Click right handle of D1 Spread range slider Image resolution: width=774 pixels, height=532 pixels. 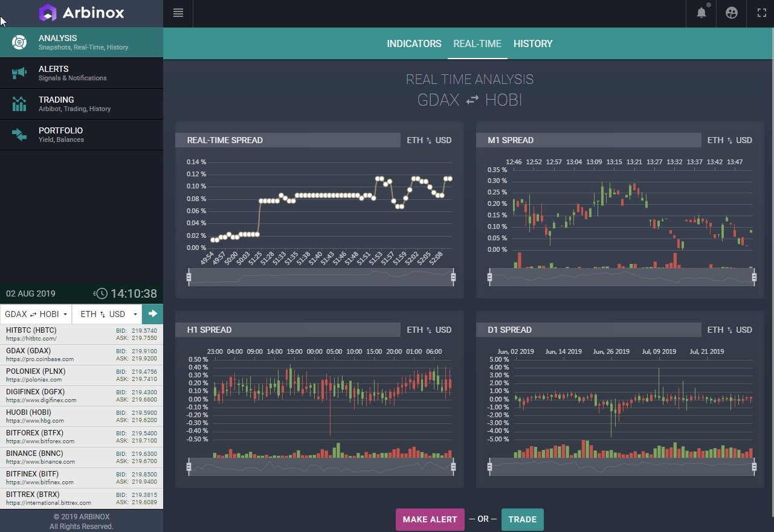click(x=754, y=467)
